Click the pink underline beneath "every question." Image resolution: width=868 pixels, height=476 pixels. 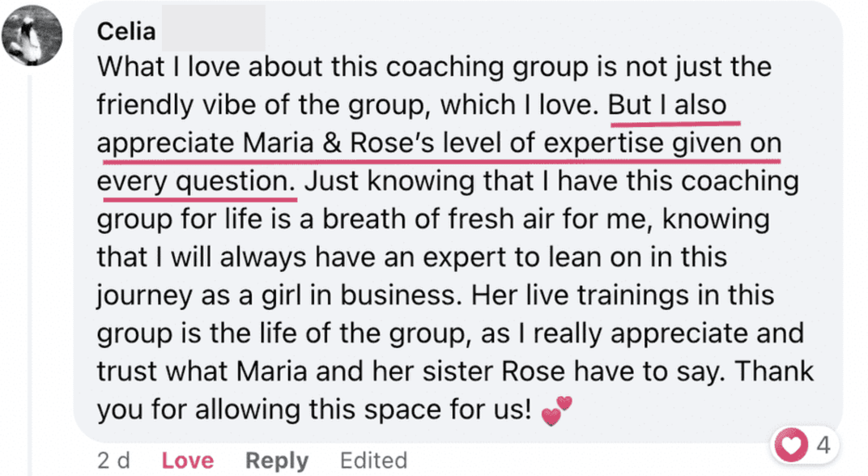[199, 197]
